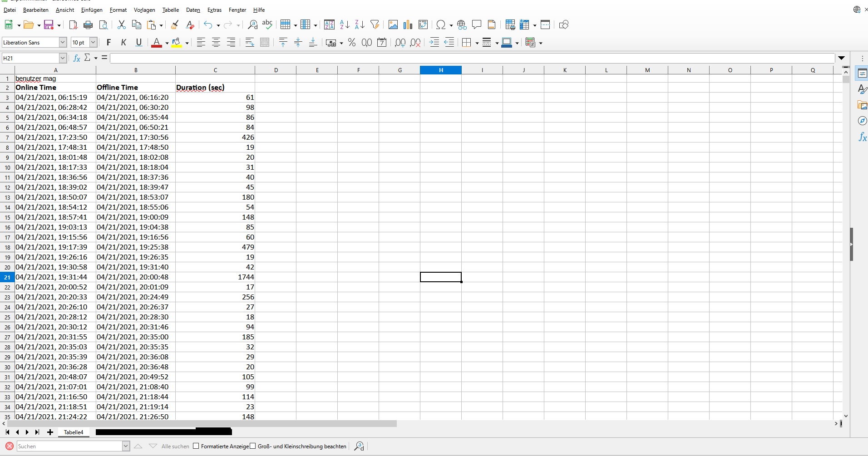Click horizontal scrollbar thumb
Image resolution: width=868 pixels, height=456 pixels.
[x=202, y=423]
